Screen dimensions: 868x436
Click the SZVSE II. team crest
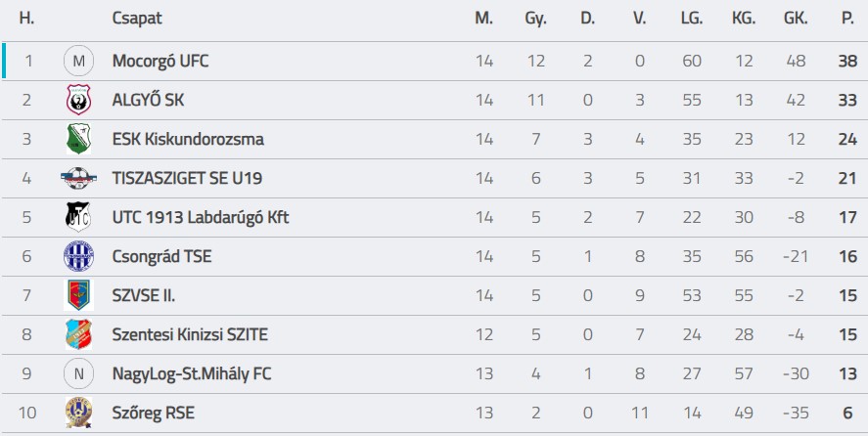pos(78,295)
